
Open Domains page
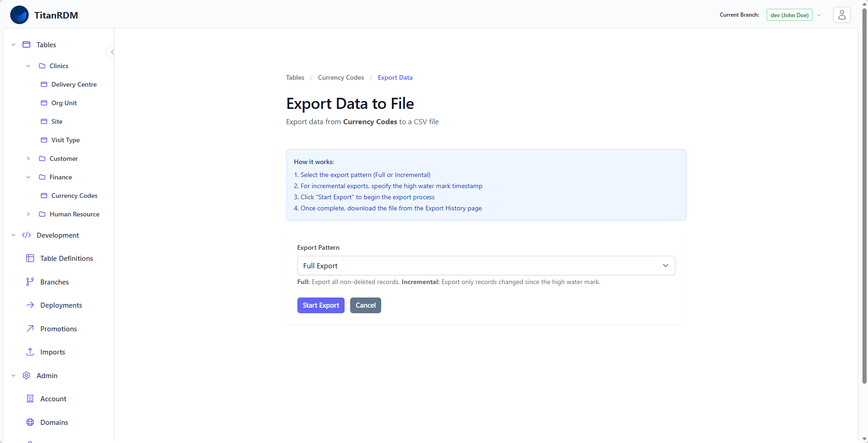coord(54,422)
